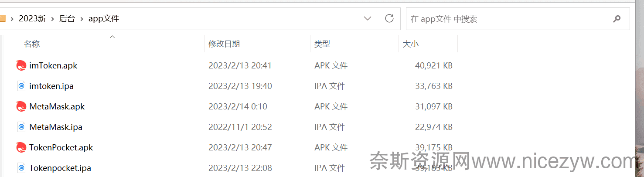Screen dimensions: 644x177
Task: Click the IPA 文件 type of Tokenpocket.ipa
Action: pos(330,168)
